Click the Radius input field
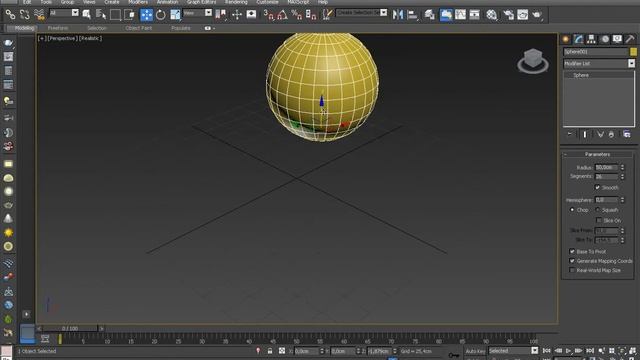This screenshot has width=640, height=360. pos(607,167)
